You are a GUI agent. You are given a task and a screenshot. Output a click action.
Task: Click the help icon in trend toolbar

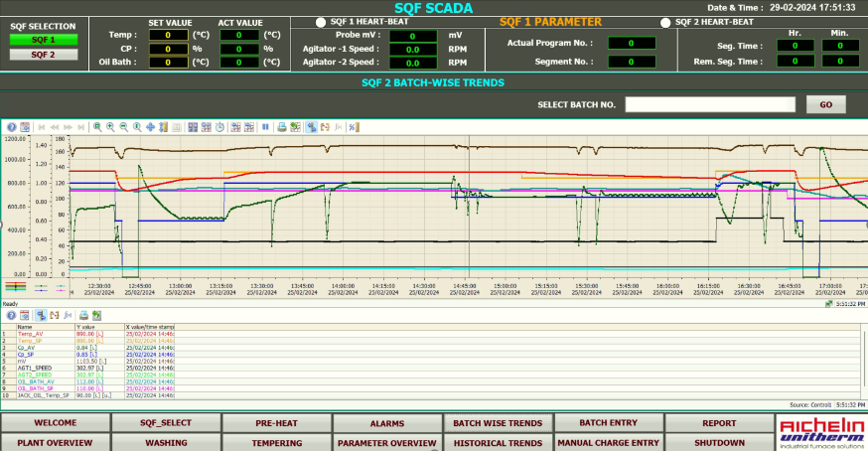click(12, 127)
